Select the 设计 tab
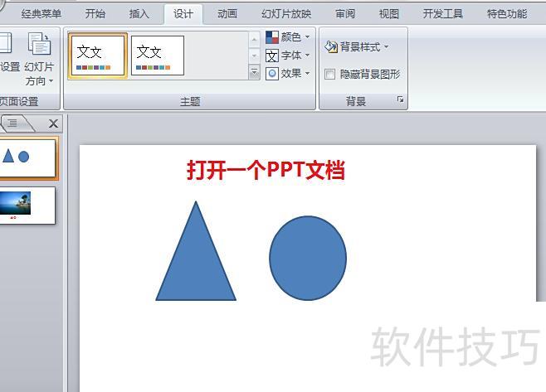 click(183, 14)
